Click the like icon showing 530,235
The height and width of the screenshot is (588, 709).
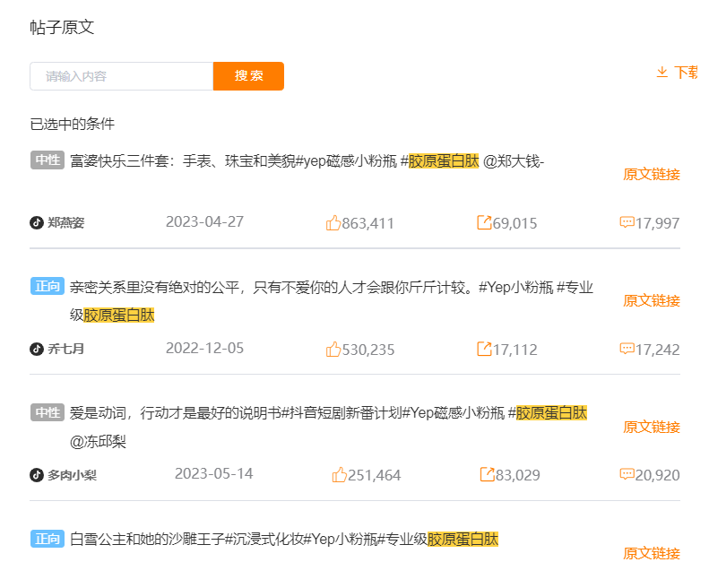pos(333,349)
